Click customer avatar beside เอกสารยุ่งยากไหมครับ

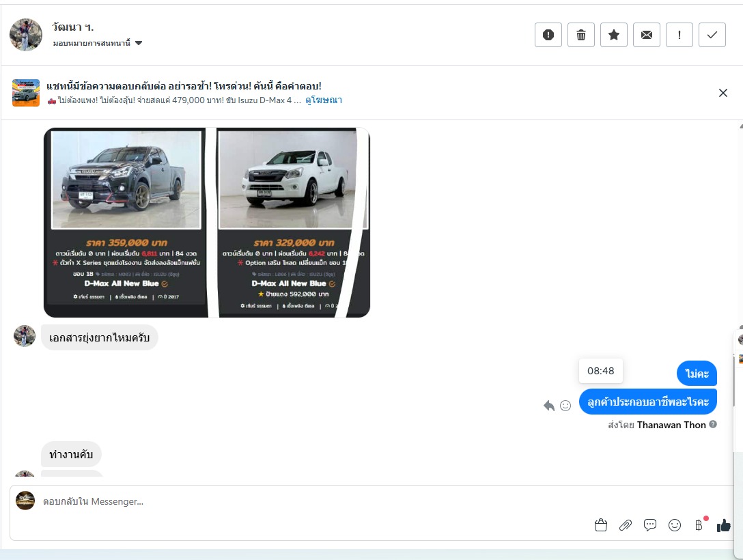click(25, 336)
